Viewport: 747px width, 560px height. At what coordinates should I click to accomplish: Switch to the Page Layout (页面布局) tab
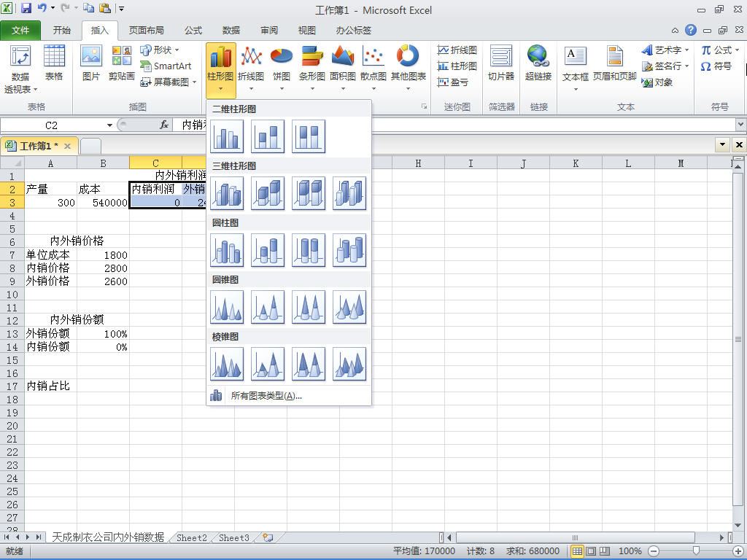(146, 31)
